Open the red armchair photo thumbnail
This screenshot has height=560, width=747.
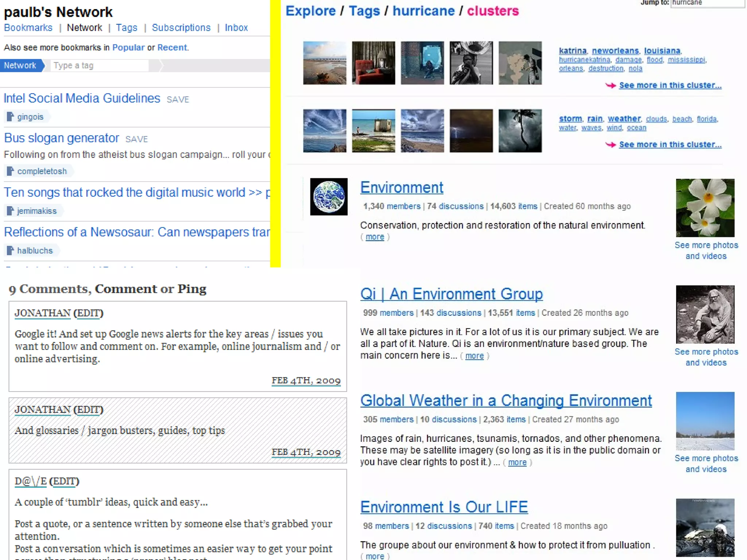pyautogui.click(x=373, y=63)
